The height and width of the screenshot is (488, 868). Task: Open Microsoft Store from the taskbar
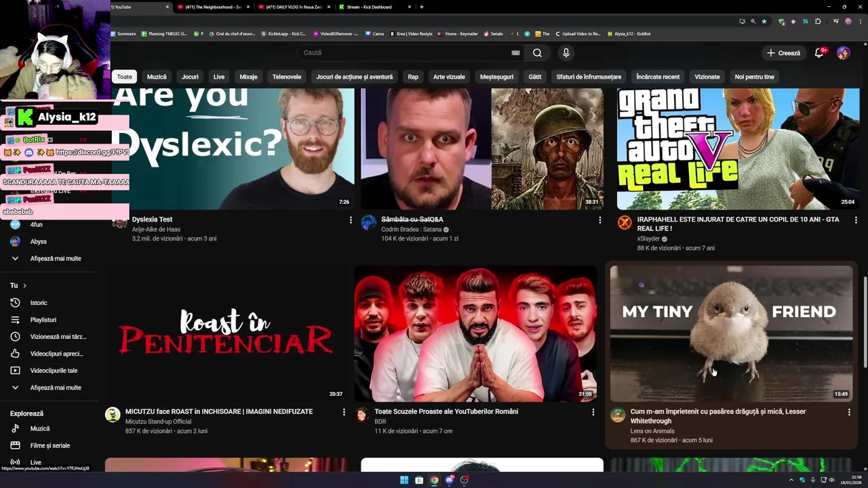[x=419, y=480]
